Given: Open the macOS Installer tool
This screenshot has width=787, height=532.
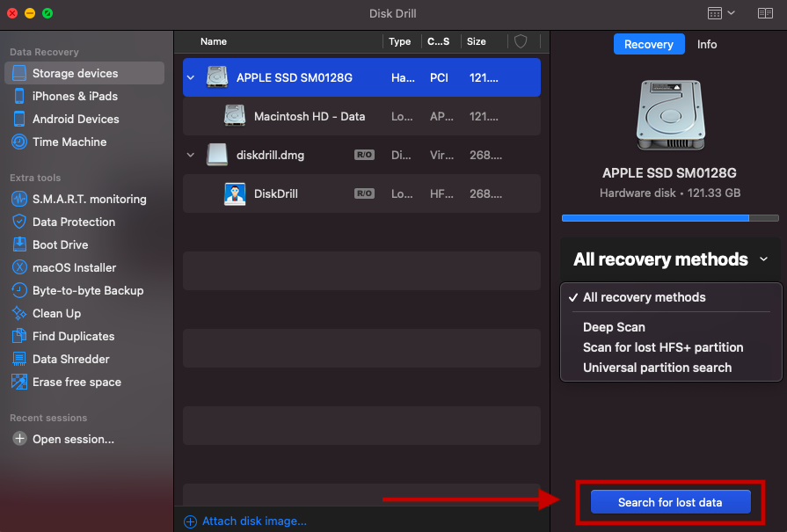Looking at the screenshot, I should 74,267.
